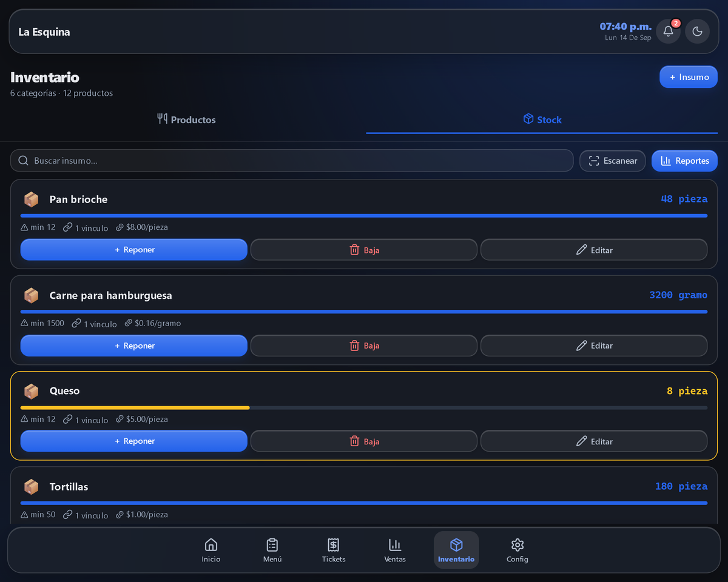Switch to the Productos tab
The height and width of the screenshot is (582, 728).
(x=186, y=119)
